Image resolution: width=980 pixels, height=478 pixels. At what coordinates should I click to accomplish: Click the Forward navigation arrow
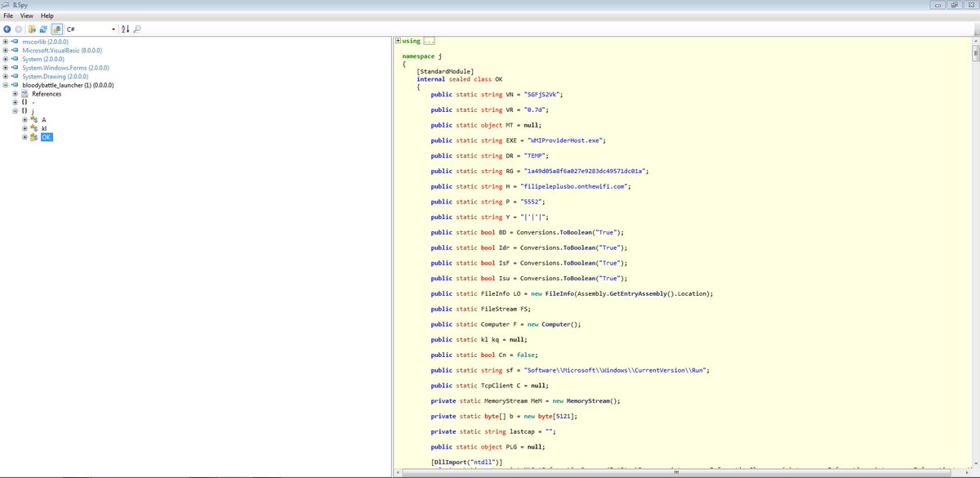pos(18,29)
